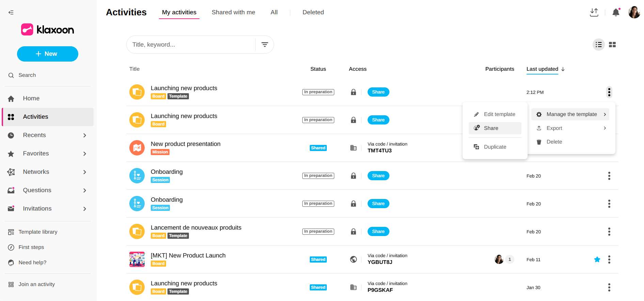
Task: Click the user profile avatar
Action: pyautogui.click(x=634, y=13)
